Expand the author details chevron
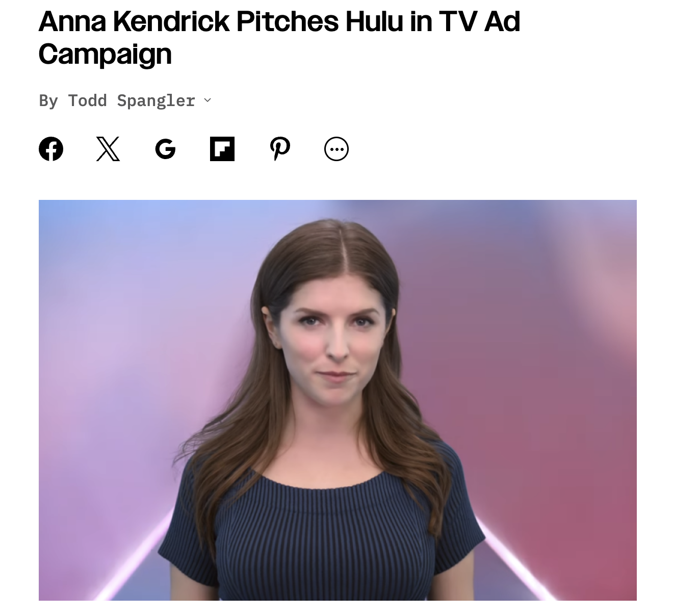673x616 pixels. pyautogui.click(x=208, y=100)
